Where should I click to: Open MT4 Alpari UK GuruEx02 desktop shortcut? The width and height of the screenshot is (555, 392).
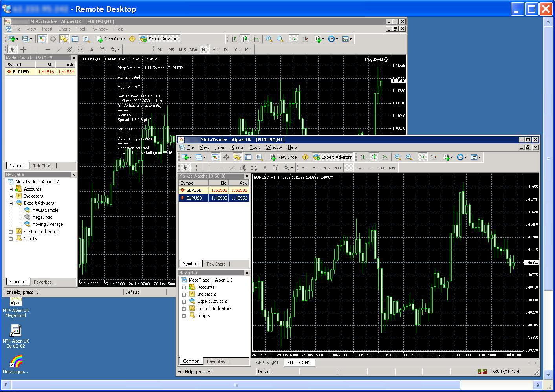16,337
